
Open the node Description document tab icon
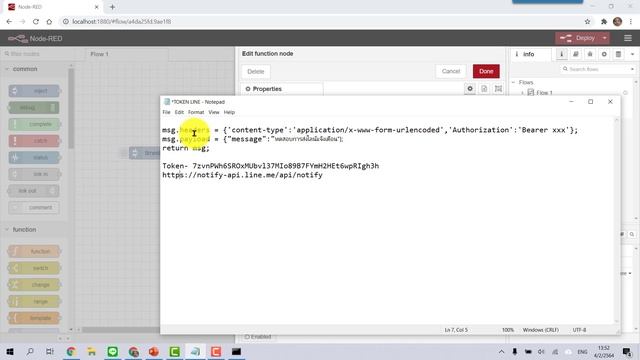coord(484,89)
